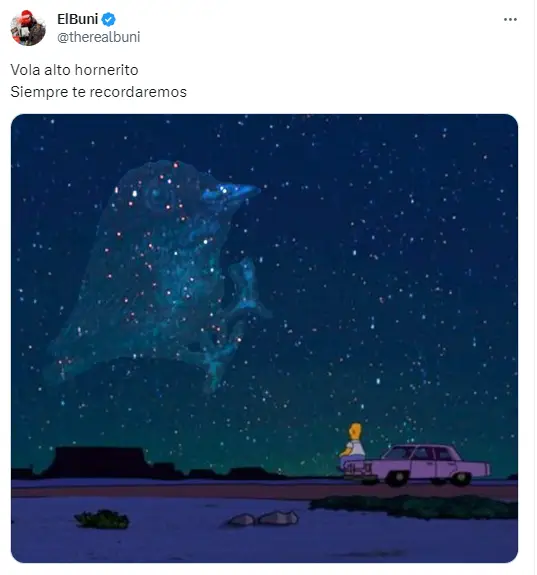Click the car's rear wheel
The width and height of the screenshot is (537, 575).
pos(461,477)
